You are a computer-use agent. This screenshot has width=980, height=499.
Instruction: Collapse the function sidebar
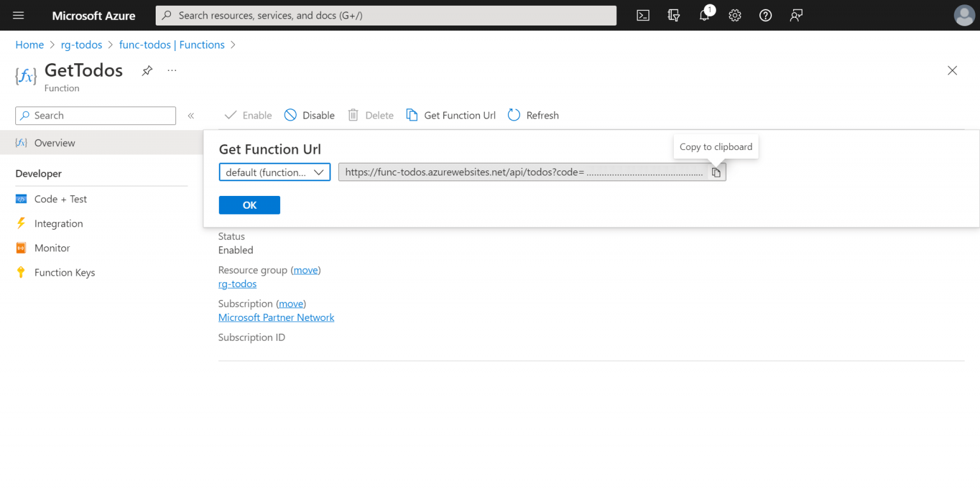click(190, 115)
